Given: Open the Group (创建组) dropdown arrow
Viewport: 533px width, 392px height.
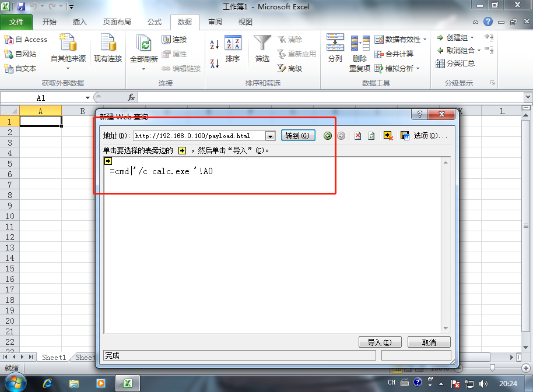Looking at the screenshot, I should pyautogui.click(x=472, y=38).
